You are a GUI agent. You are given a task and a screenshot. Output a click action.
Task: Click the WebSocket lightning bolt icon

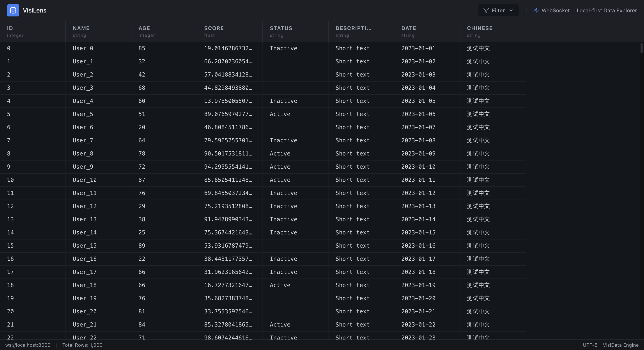tap(536, 10)
